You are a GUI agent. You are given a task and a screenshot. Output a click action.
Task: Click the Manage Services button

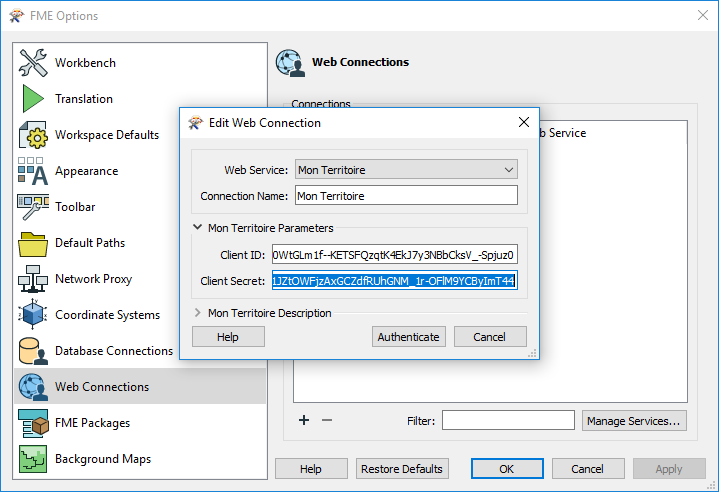tap(634, 421)
